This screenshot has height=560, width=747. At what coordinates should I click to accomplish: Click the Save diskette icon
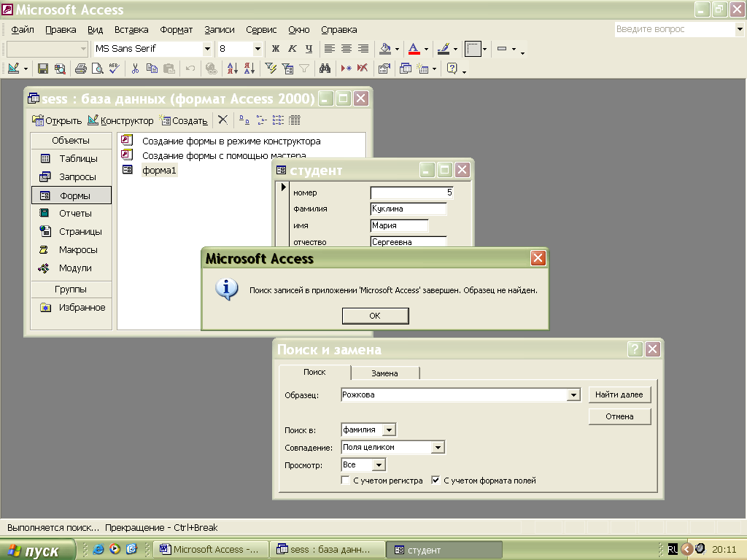point(43,69)
